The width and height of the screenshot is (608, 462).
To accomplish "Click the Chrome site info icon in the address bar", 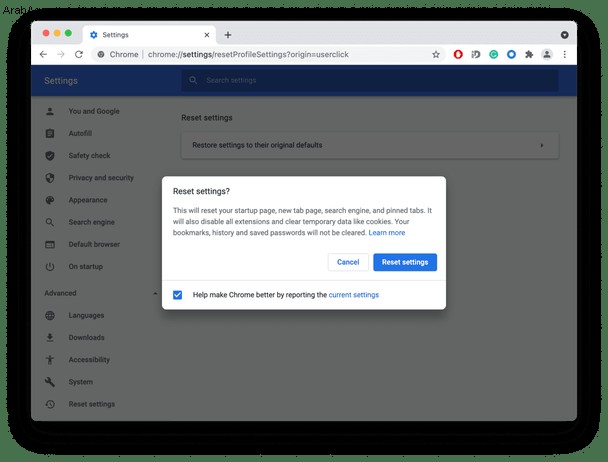I will [101, 55].
